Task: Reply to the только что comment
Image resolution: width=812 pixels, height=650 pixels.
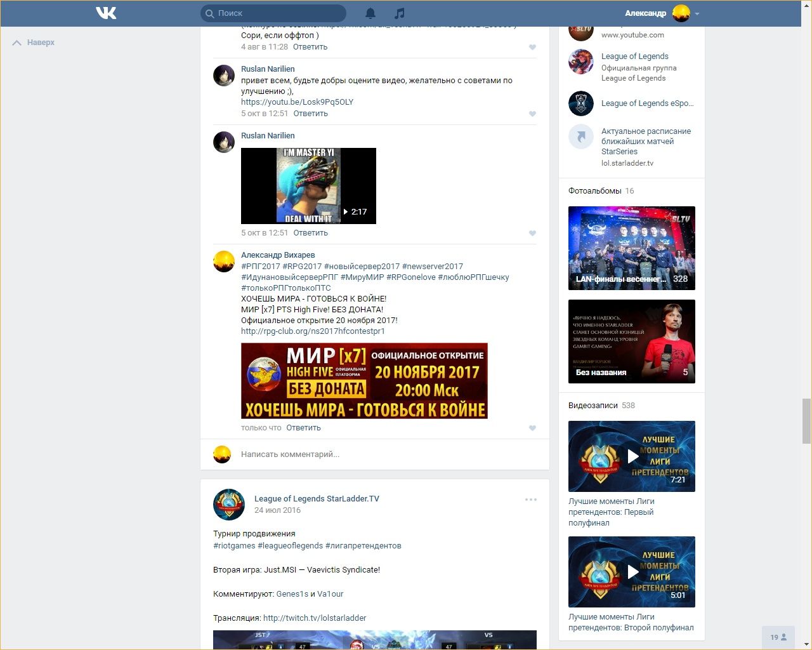Action: 303,428
